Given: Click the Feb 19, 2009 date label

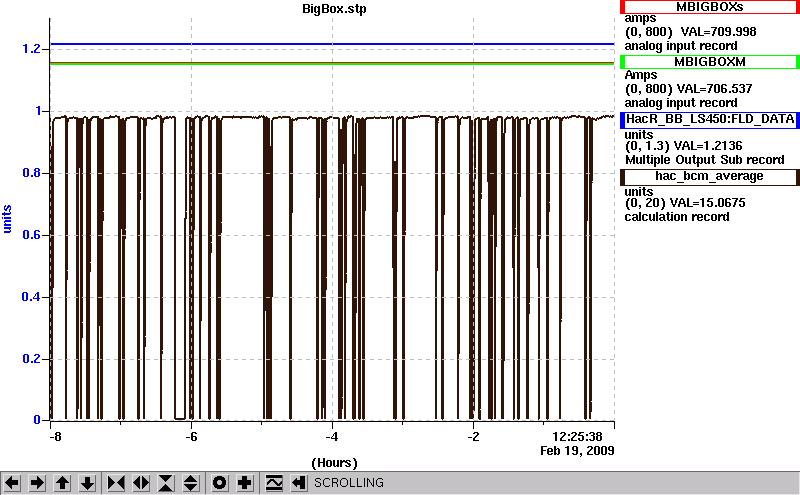Looking at the screenshot, I should pyautogui.click(x=577, y=451).
